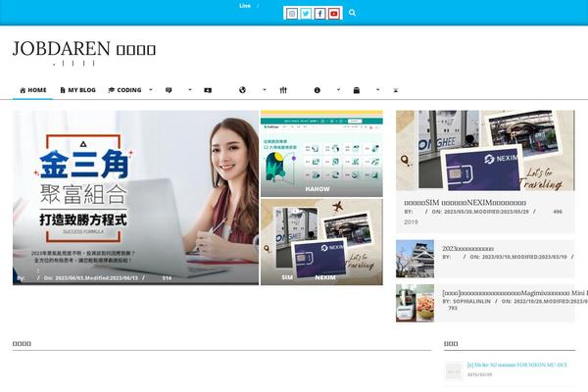Open the Twitter social icon
Image resolution: width=588 pixels, height=392 pixels.
click(x=306, y=14)
